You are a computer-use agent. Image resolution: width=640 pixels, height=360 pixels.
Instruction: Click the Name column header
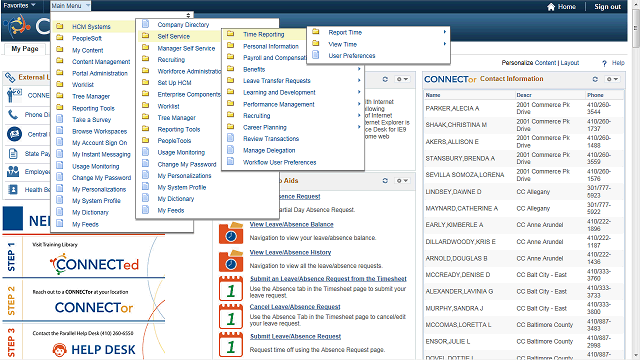click(433, 95)
